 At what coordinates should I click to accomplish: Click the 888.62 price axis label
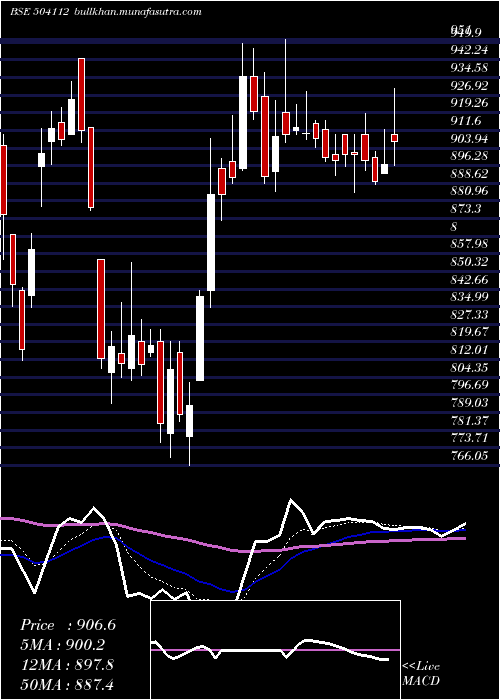[x=469, y=173]
